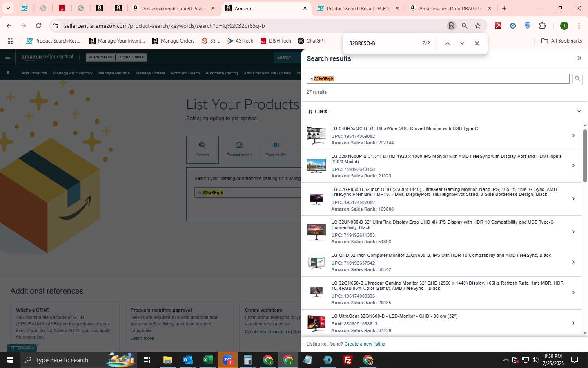This screenshot has height=368, width=588.
Task: Open Account Health menu item
Action: tap(185, 73)
